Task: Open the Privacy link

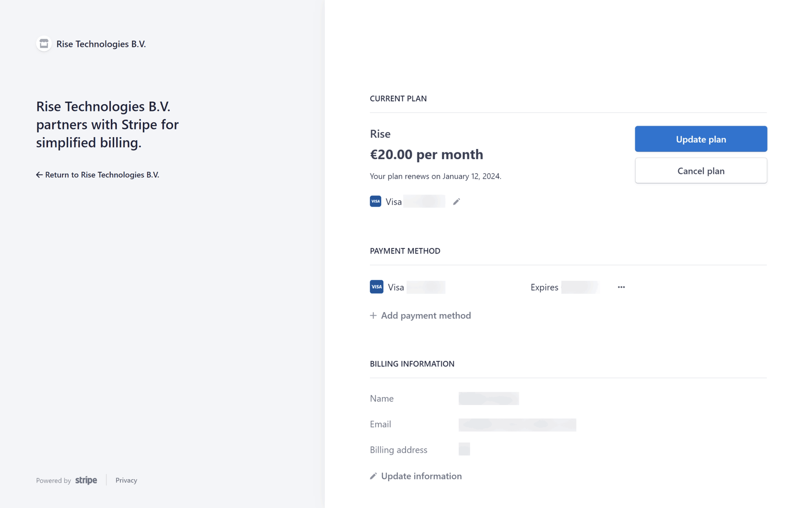Action: (x=126, y=480)
